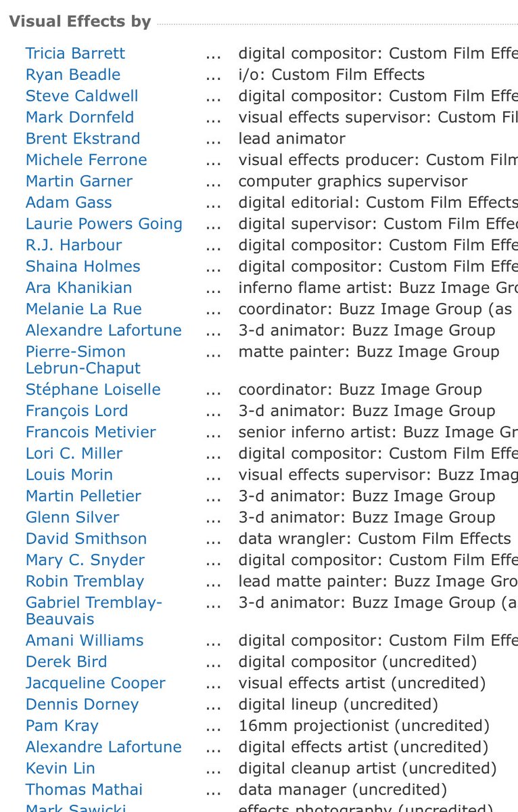The image size is (518, 812).
Task: Open the Martin Pelletier link
Action: tap(83, 496)
